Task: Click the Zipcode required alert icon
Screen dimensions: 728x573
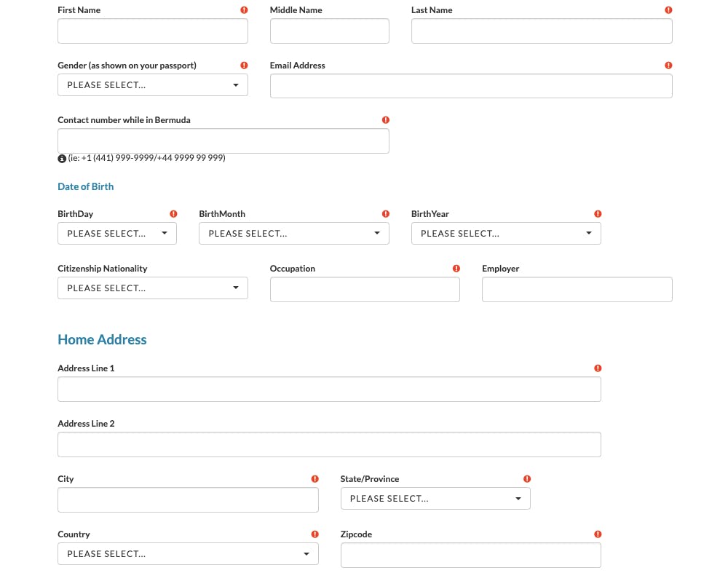Action: point(598,534)
